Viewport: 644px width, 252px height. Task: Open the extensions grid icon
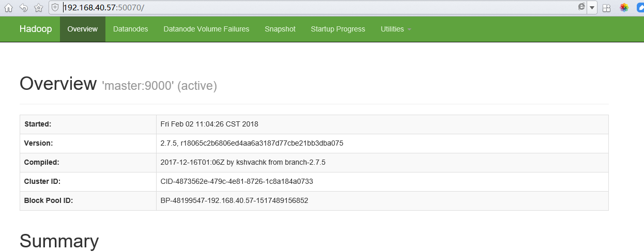tap(607, 8)
